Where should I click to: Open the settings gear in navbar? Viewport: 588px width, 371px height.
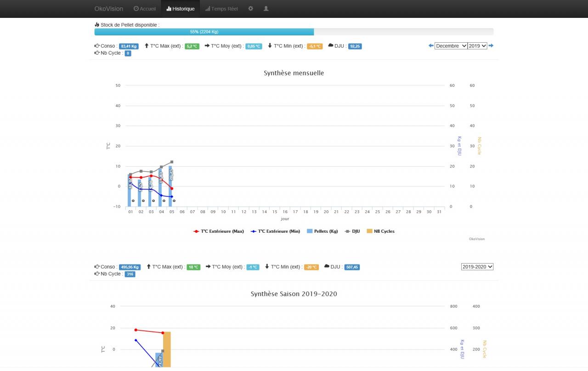pyautogui.click(x=250, y=8)
